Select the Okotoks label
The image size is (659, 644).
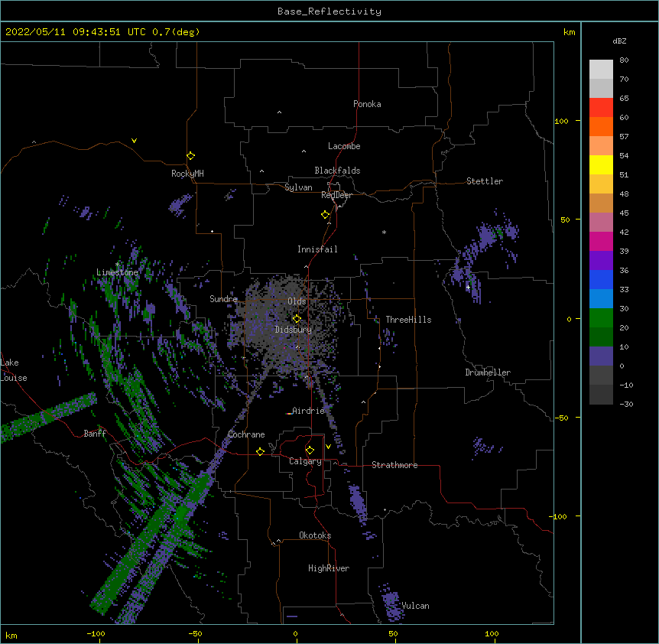(315, 535)
